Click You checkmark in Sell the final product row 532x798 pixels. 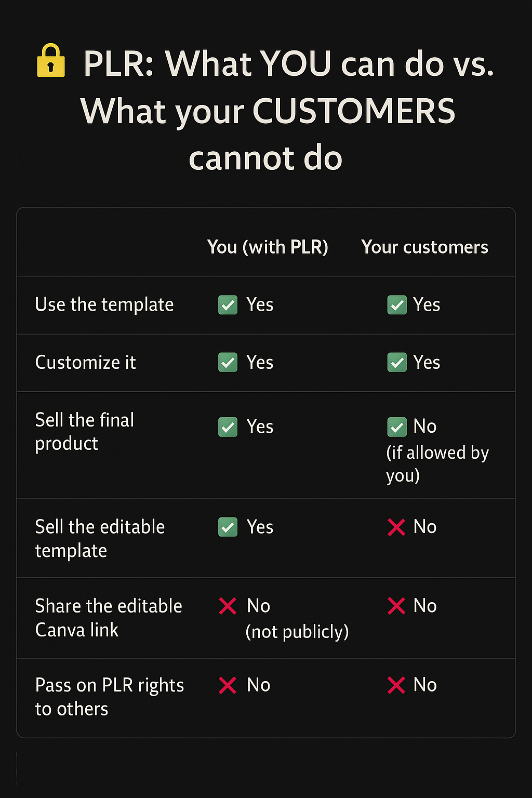click(228, 427)
